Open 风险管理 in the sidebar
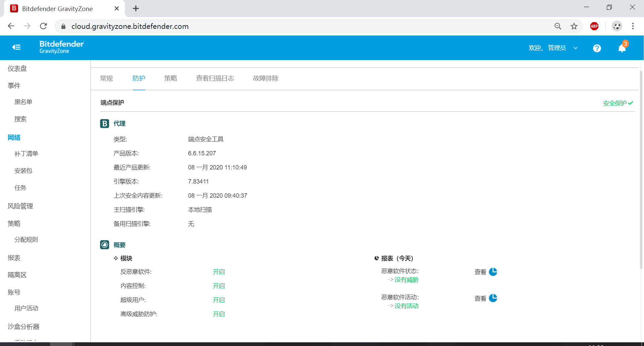This screenshot has width=644, height=346. coord(20,206)
